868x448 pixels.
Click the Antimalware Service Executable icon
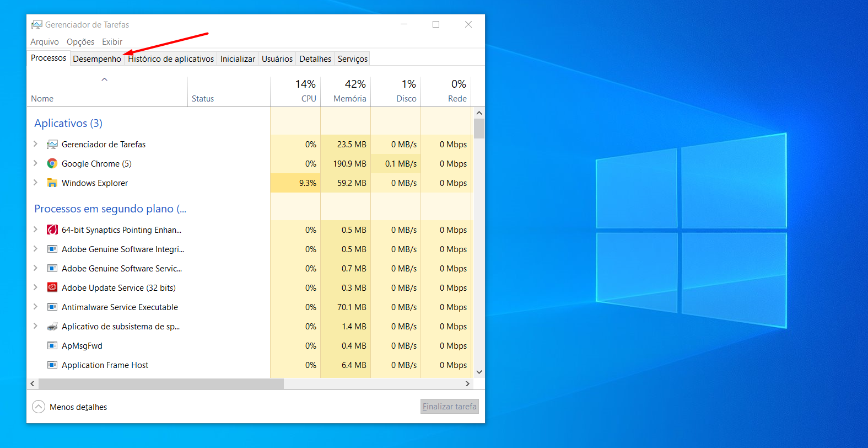tap(52, 307)
